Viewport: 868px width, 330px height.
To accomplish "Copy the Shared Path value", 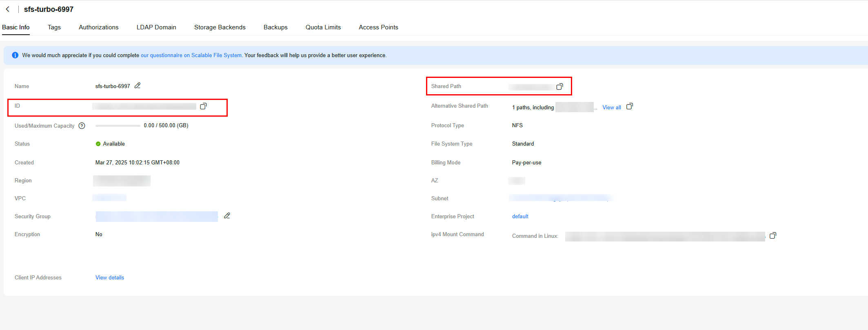I will [x=559, y=86].
